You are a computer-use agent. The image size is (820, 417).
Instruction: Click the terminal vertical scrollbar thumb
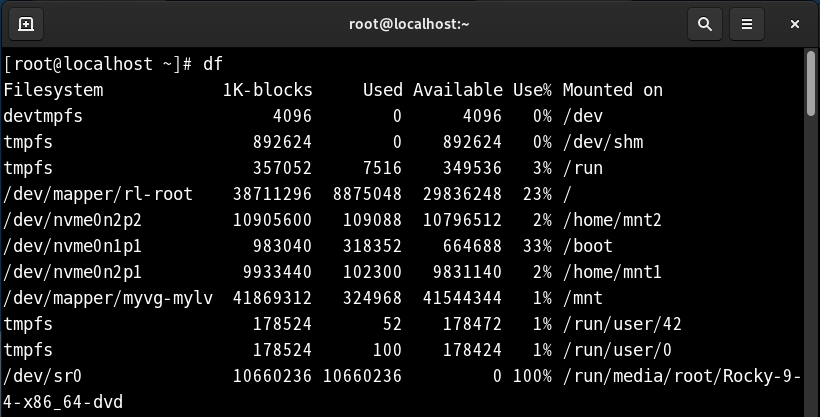pos(811,83)
